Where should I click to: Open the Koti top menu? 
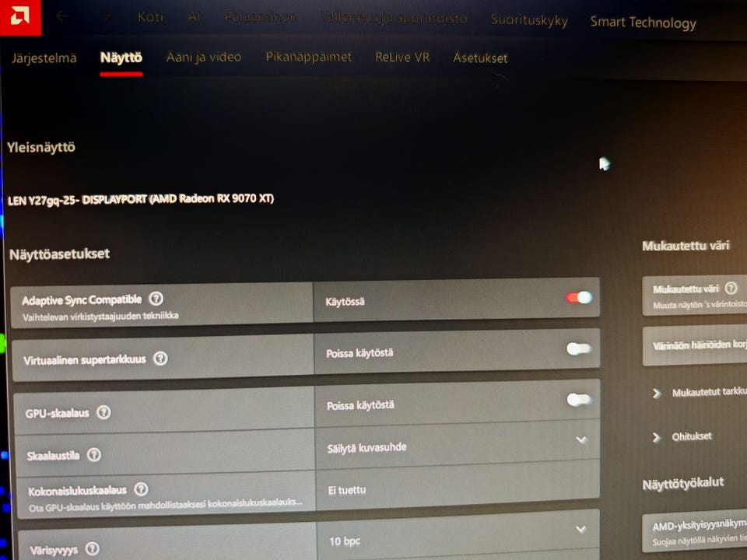pos(150,17)
